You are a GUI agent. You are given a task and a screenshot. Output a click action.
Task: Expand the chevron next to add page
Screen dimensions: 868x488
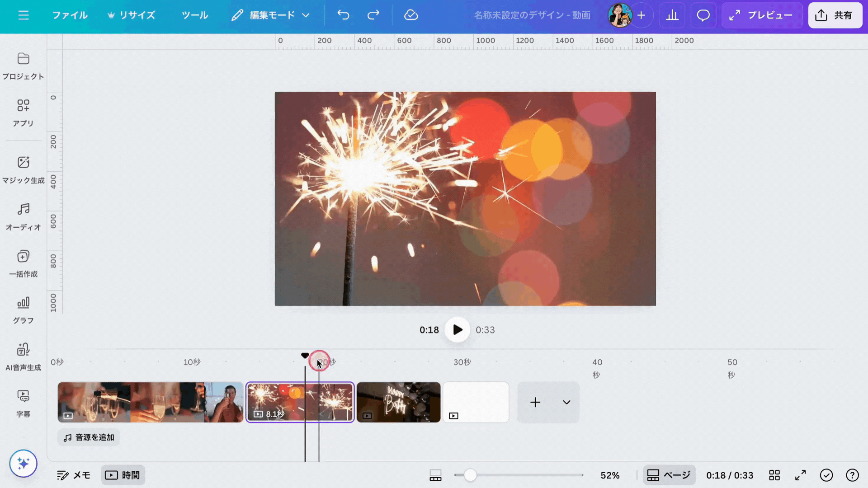566,402
